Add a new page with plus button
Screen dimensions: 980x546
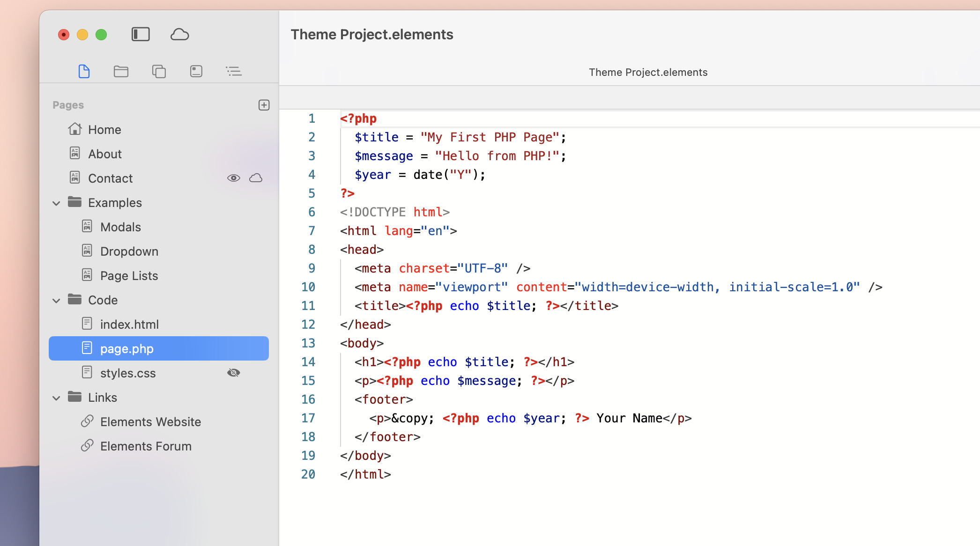click(x=264, y=105)
